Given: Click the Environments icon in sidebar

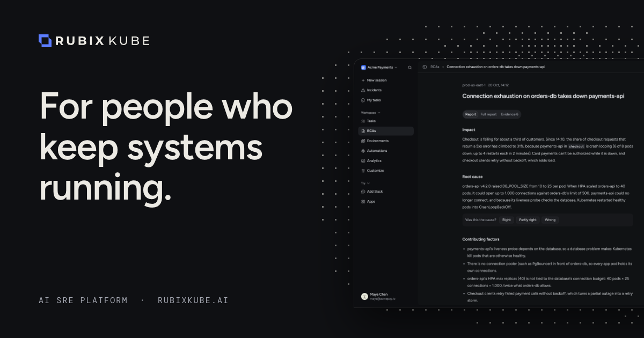Looking at the screenshot, I should tap(363, 141).
